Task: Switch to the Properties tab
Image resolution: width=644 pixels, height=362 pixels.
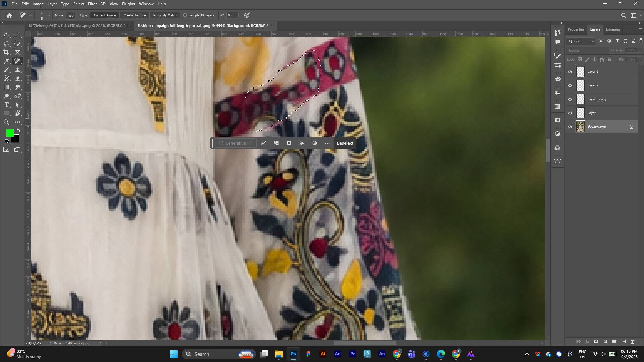Action: coord(576,29)
